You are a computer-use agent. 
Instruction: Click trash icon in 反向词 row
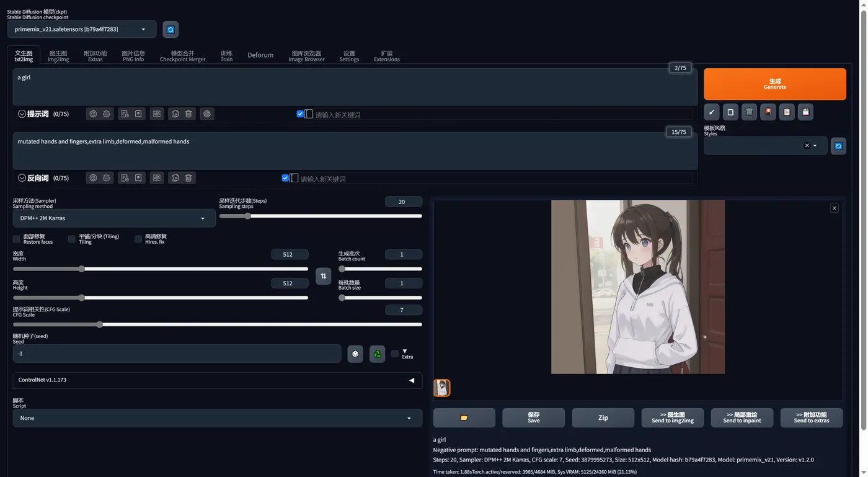coord(188,178)
